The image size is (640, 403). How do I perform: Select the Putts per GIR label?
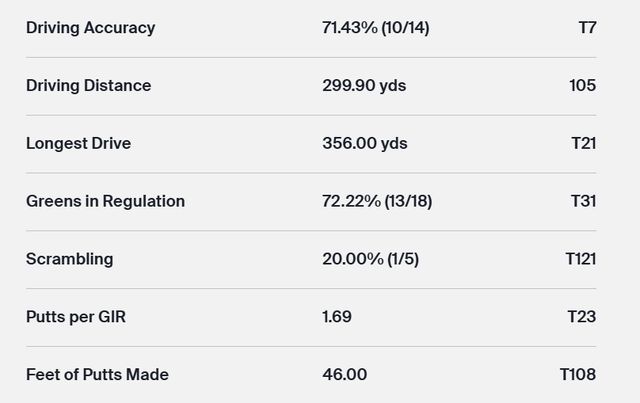click(76, 317)
